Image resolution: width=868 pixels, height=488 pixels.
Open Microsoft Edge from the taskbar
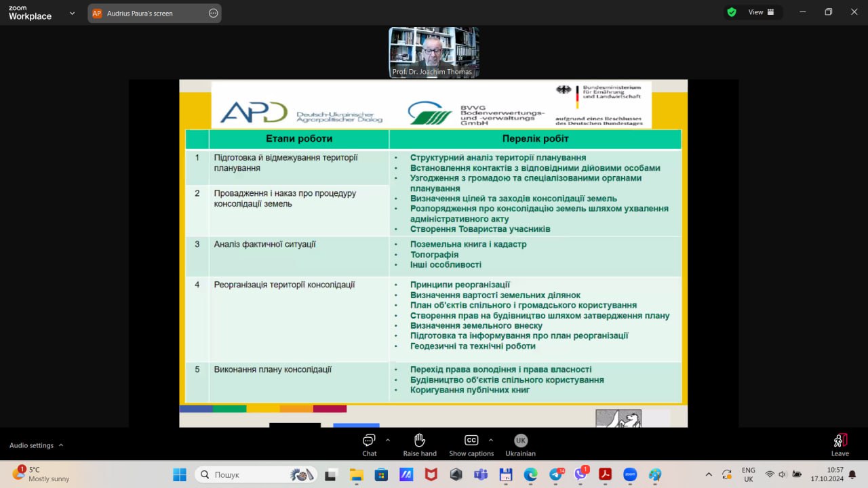pyautogui.click(x=530, y=474)
